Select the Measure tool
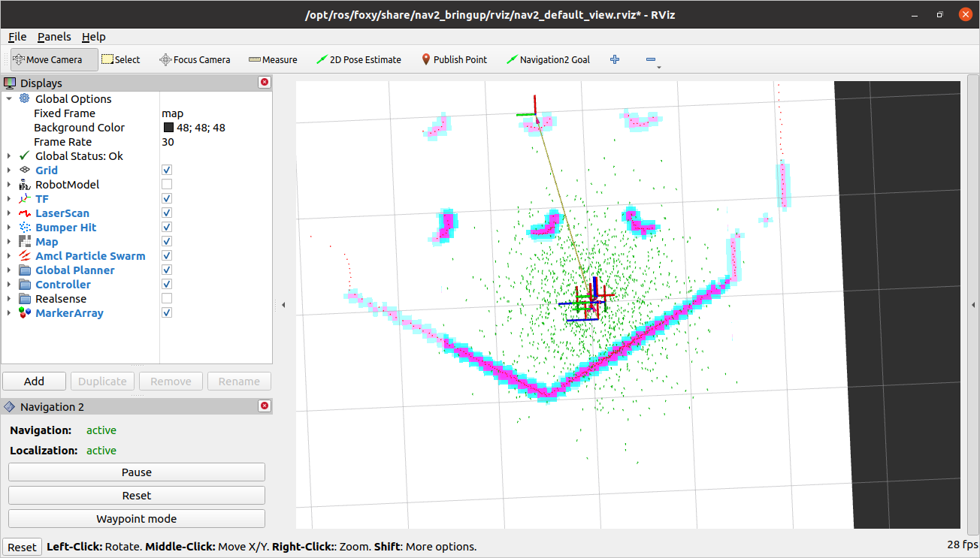 click(273, 59)
